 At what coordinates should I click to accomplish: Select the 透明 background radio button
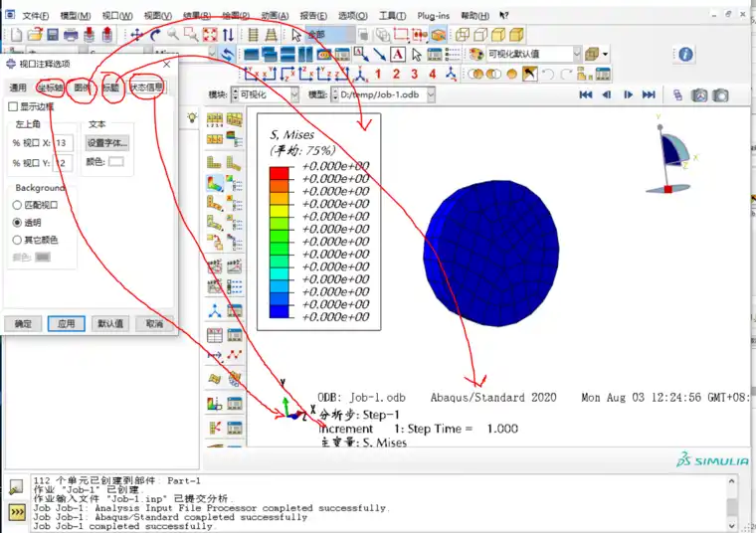click(17, 222)
